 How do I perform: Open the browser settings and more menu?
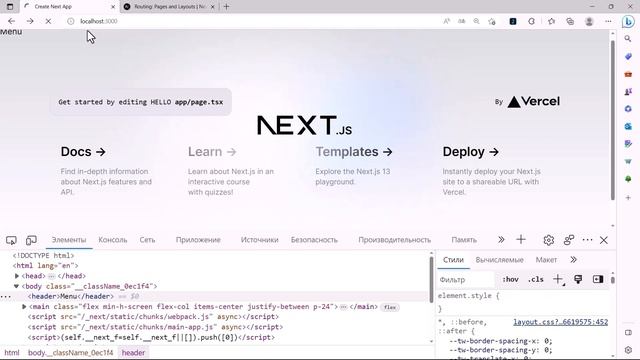tap(608, 21)
